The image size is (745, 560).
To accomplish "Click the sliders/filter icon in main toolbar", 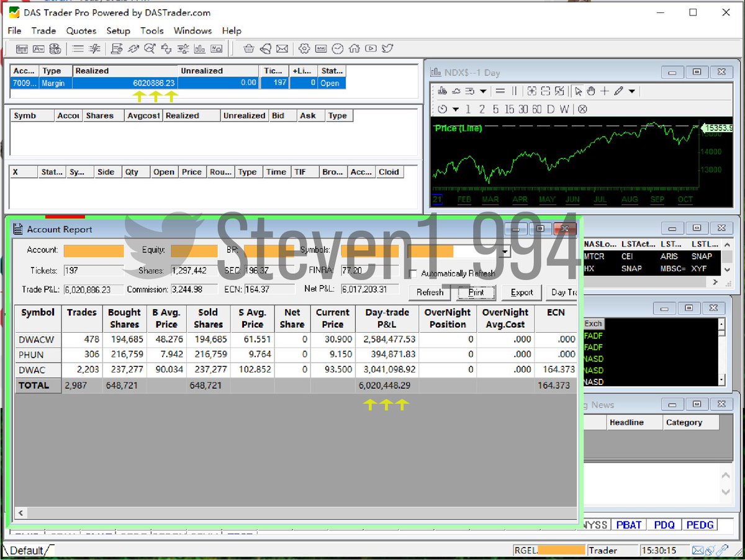I will (x=183, y=48).
